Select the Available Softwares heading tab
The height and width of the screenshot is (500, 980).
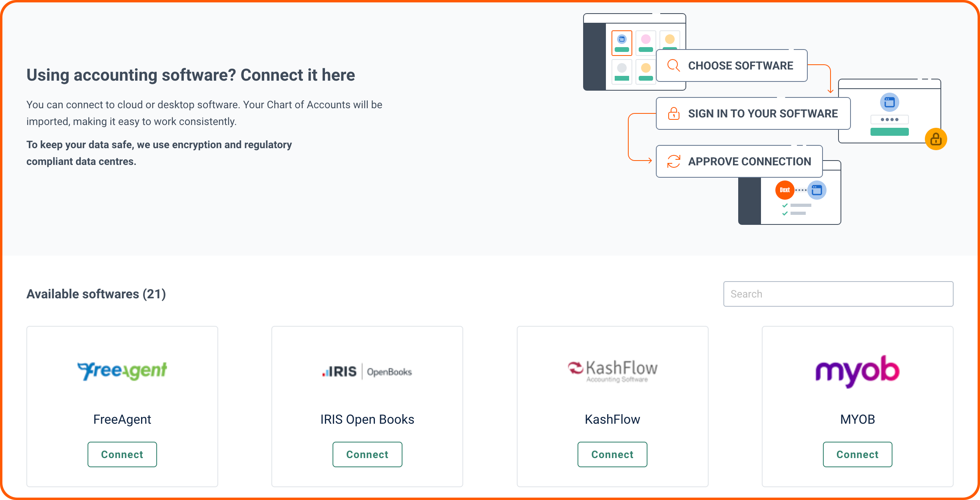tap(96, 294)
